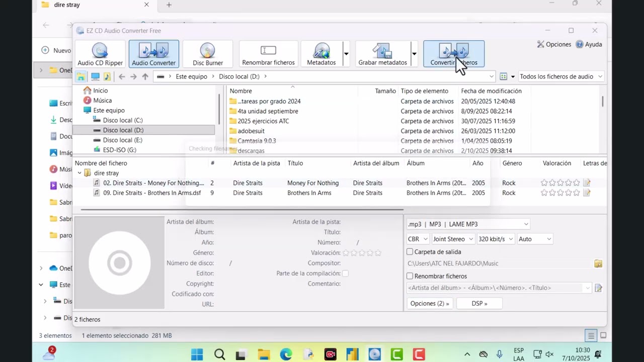
Task: Open the output format .mp3 dropdown
Action: coord(468,224)
